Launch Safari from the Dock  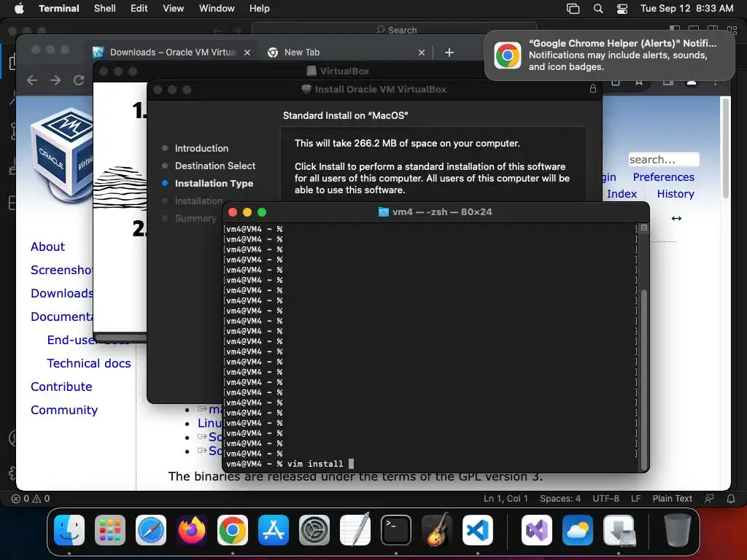tap(151, 530)
